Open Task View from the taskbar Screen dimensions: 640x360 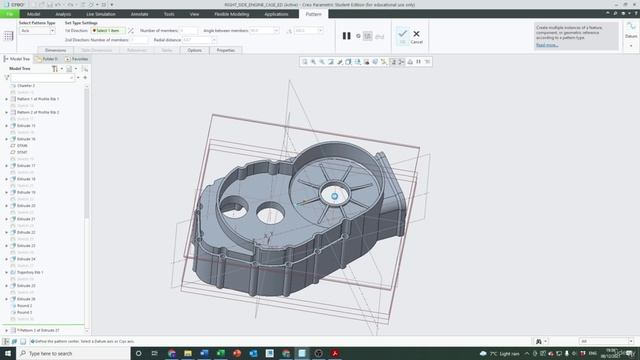tap(155, 353)
